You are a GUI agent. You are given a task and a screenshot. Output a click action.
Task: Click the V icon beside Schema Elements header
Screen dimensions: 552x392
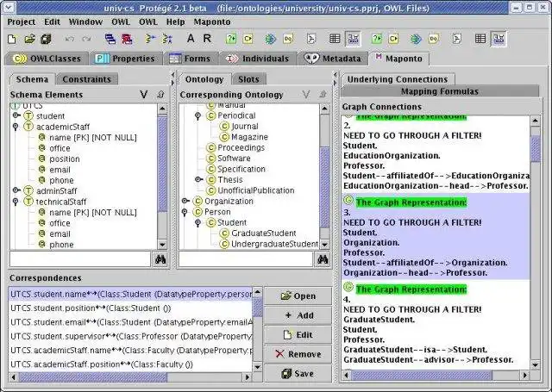coord(144,94)
